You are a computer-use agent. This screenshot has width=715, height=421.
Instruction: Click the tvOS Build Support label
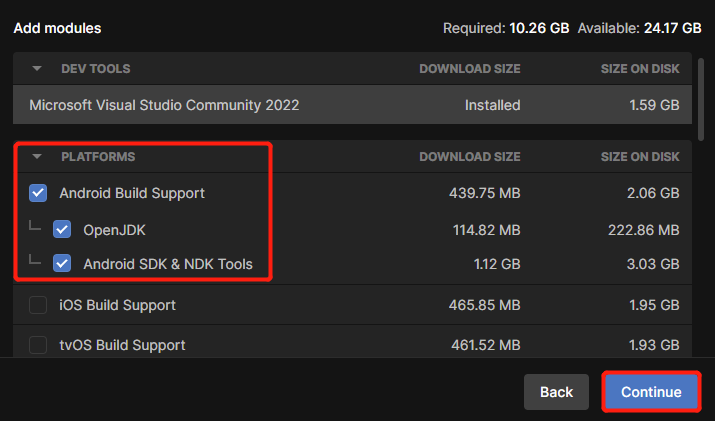click(122, 345)
